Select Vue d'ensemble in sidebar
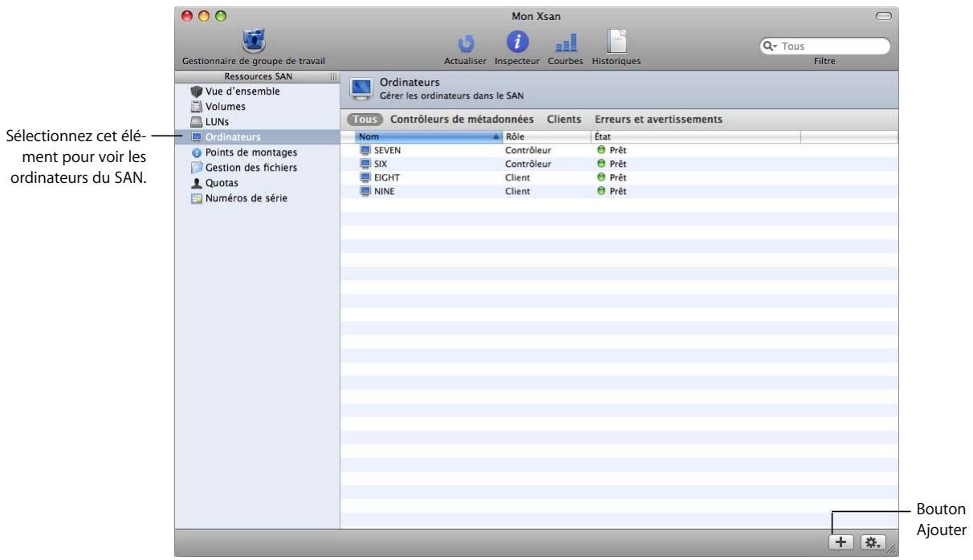The width and height of the screenshot is (973, 560). (x=234, y=91)
